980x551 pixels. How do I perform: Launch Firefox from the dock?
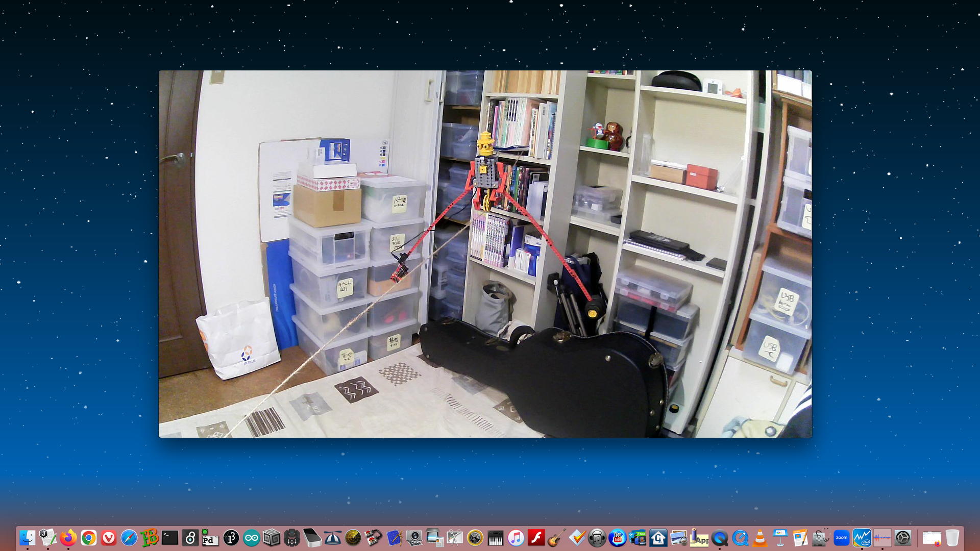tap(68, 538)
